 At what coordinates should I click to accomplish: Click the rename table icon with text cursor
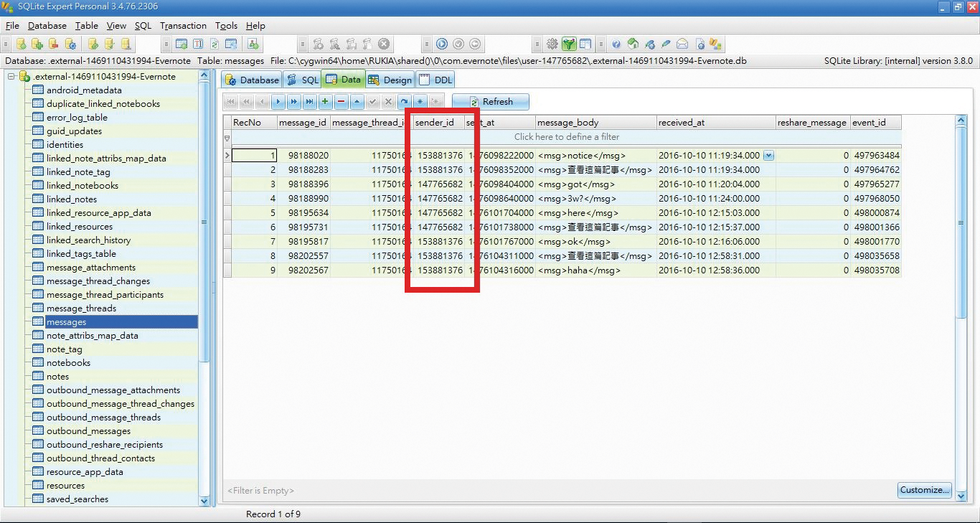[198, 44]
